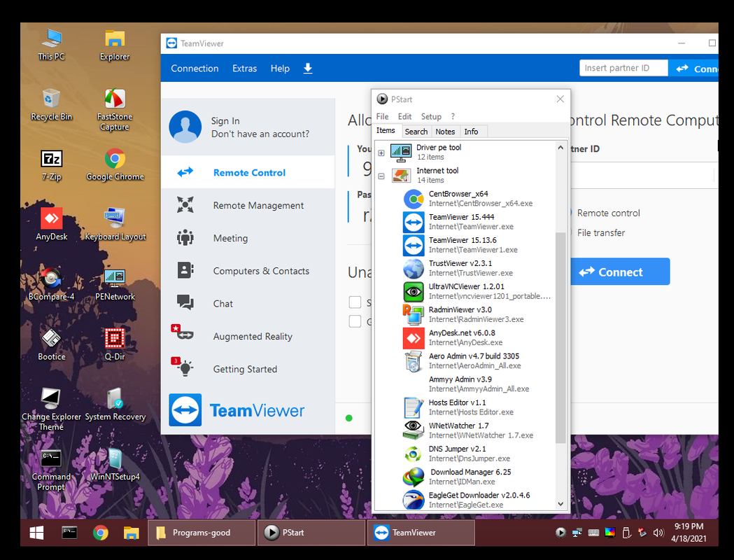
Task: Select Driver pe tool folder
Action: pos(425,152)
